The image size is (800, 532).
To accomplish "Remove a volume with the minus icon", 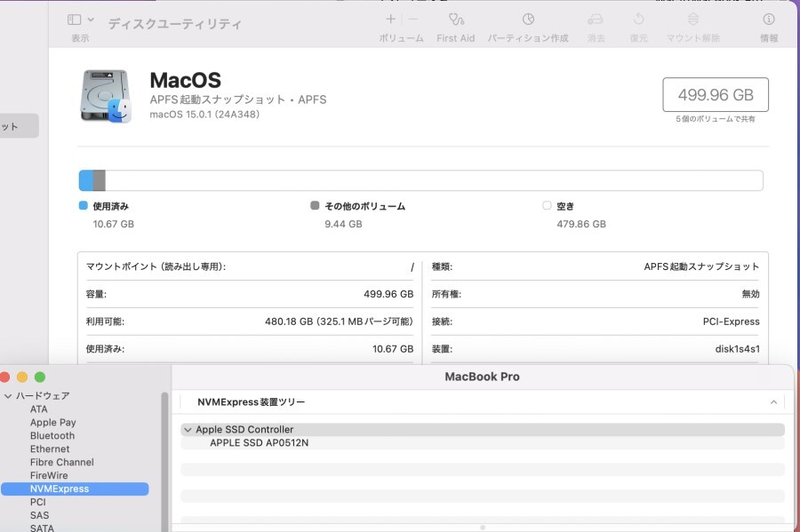I will point(412,20).
